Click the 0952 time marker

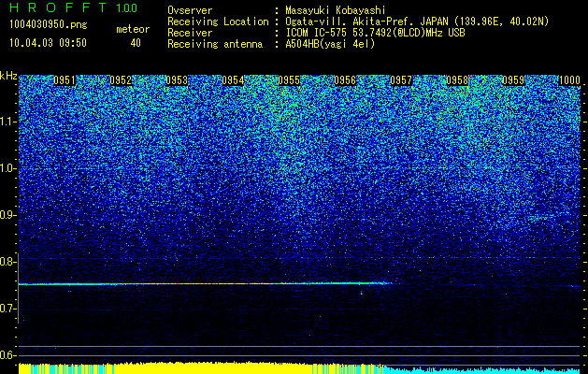(121, 80)
